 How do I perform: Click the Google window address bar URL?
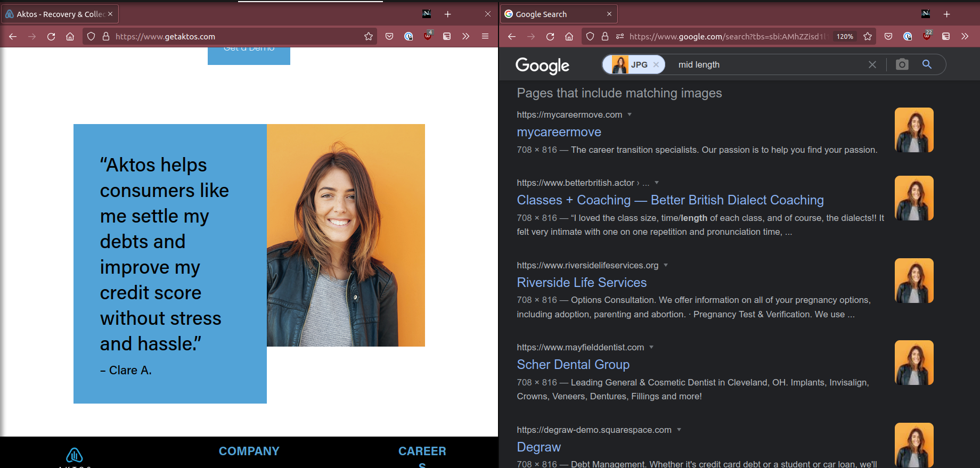tap(728, 36)
